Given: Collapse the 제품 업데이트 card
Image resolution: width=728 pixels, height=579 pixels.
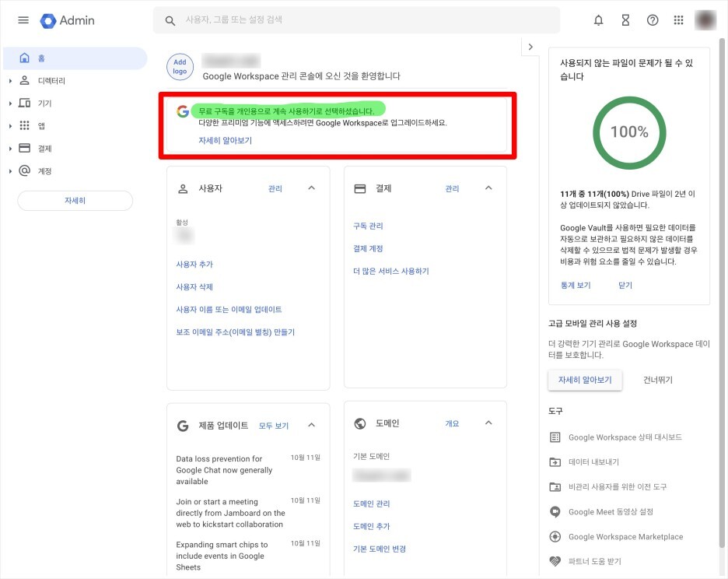Looking at the screenshot, I should click(x=312, y=425).
